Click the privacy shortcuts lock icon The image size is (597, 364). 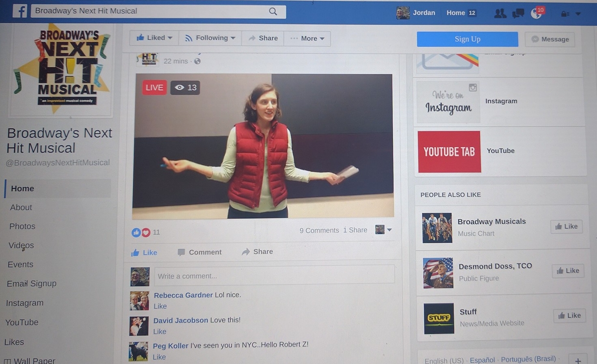click(565, 14)
